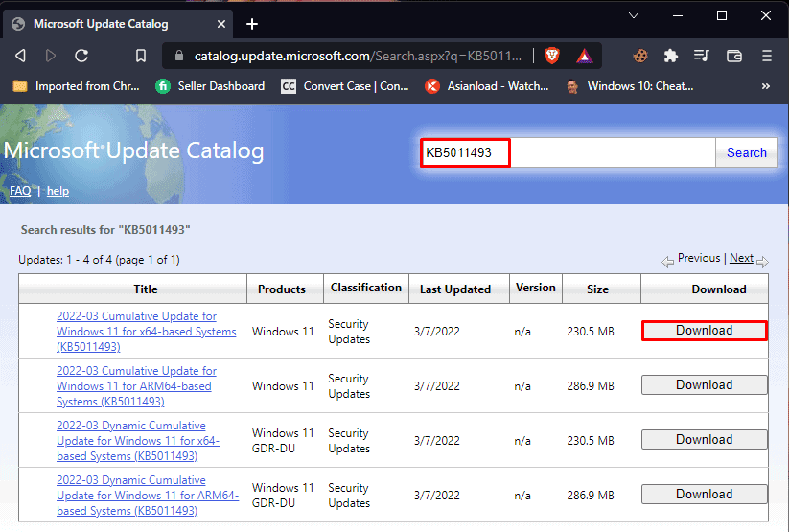
Task: Open the Brave Rewards triangle icon
Action: click(x=584, y=56)
